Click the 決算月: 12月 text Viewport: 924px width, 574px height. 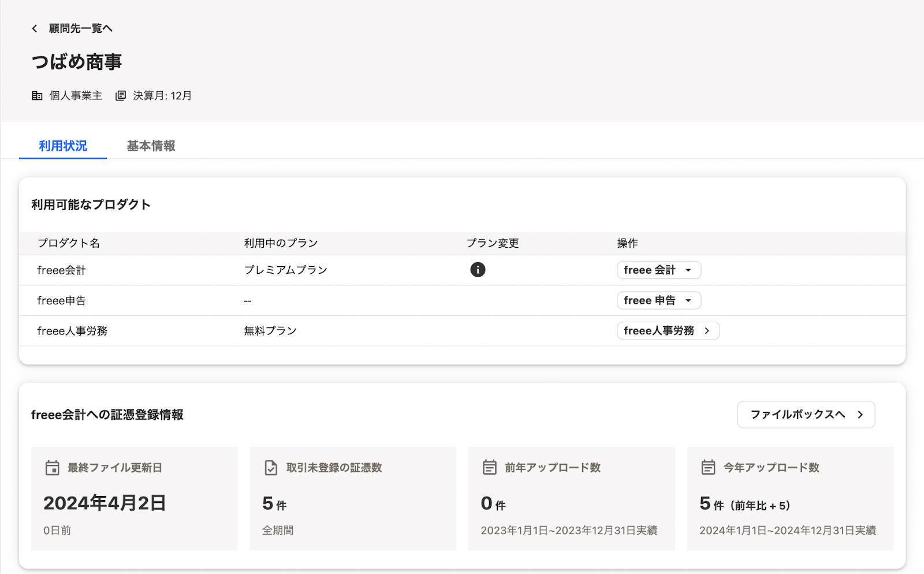162,96
